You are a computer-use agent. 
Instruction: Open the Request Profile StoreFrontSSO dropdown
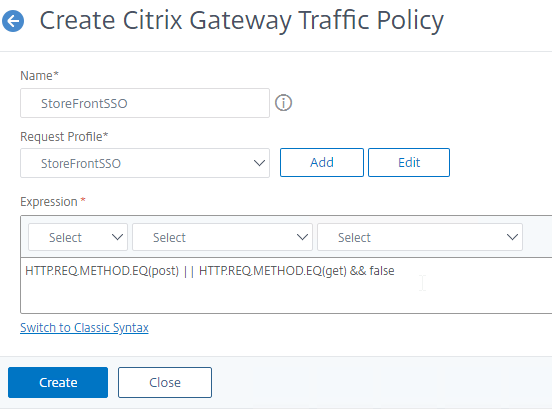click(145, 163)
